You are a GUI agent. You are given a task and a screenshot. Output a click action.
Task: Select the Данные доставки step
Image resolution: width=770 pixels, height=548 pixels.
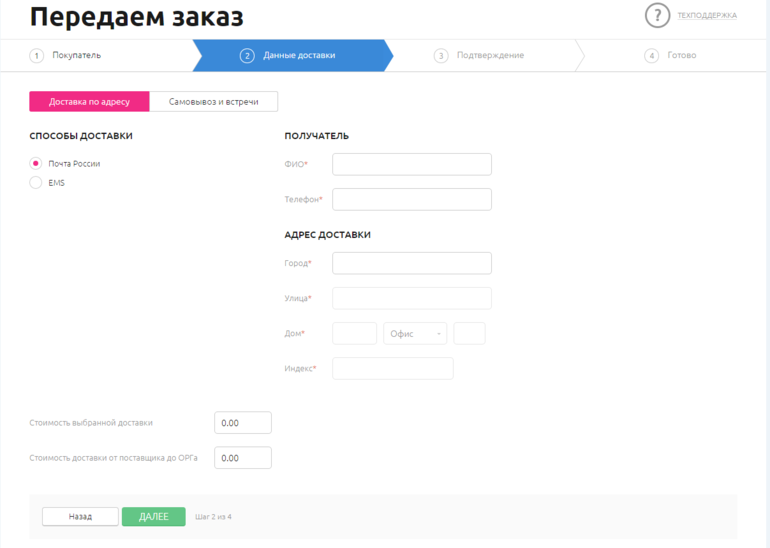pos(298,55)
